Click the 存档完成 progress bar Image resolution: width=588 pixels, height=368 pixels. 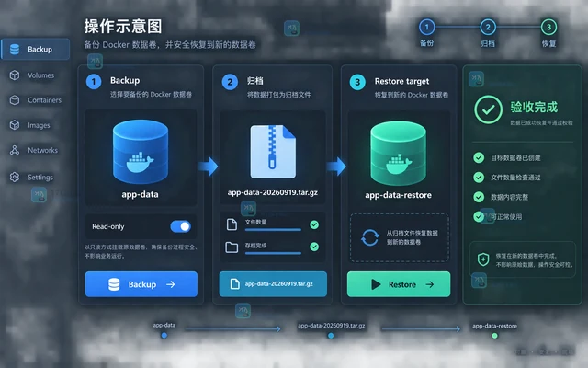click(273, 253)
